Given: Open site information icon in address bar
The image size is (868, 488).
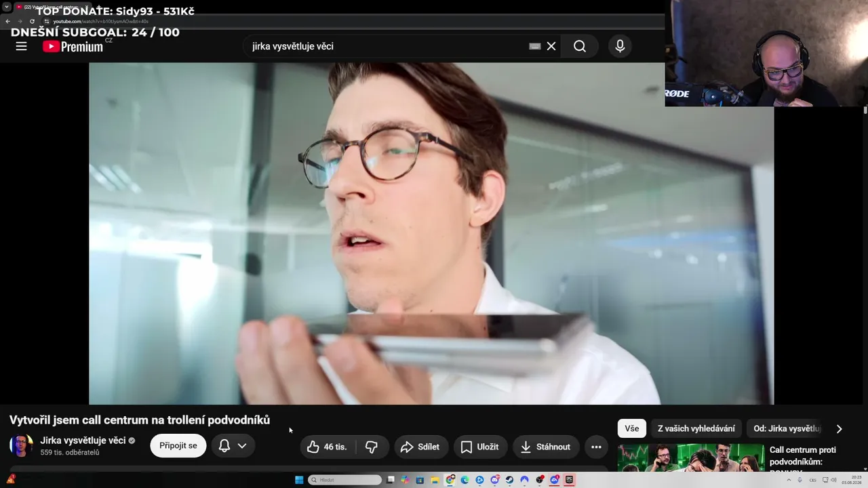Looking at the screenshot, I should pos(46,21).
